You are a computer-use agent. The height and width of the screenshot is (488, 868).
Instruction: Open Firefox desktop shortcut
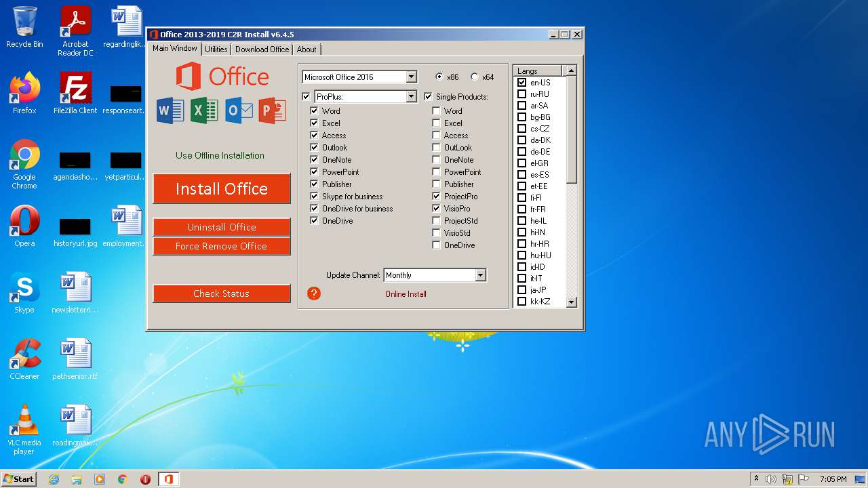pyautogui.click(x=24, y=94)
